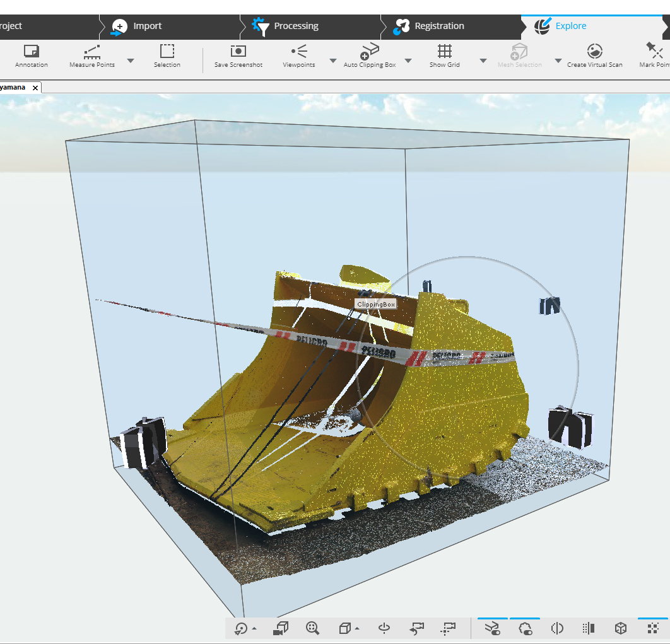Switch to the Registration tab

point(438,26)
